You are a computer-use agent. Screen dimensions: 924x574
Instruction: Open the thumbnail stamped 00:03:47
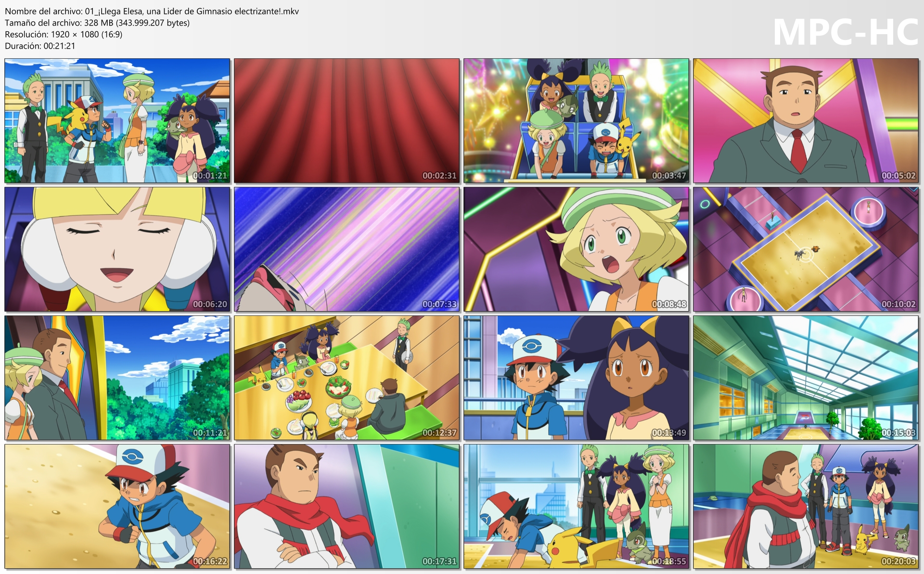pos(577,121)
